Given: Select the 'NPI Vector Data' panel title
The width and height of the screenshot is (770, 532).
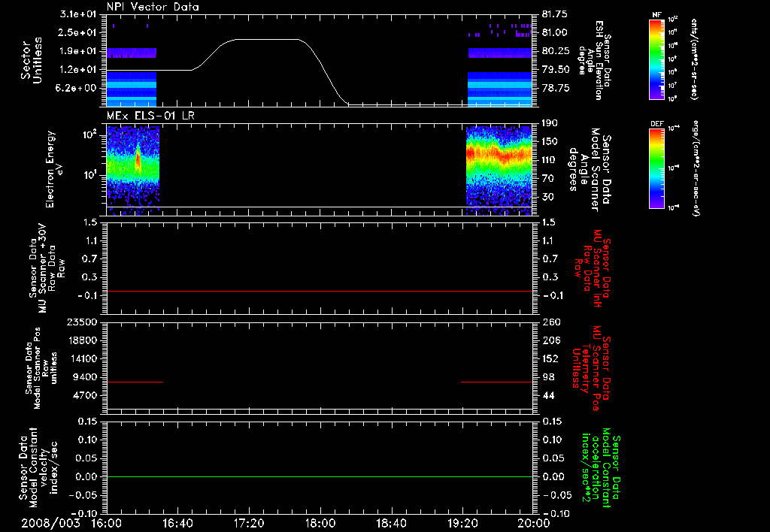Looking at the screenshot, I should (153, 7).
